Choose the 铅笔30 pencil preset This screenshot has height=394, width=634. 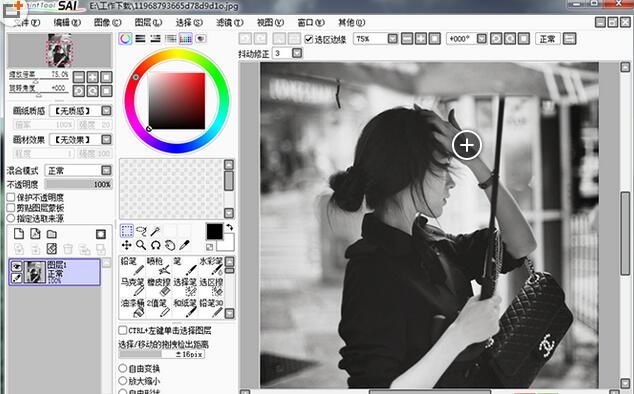coord(211,308)
